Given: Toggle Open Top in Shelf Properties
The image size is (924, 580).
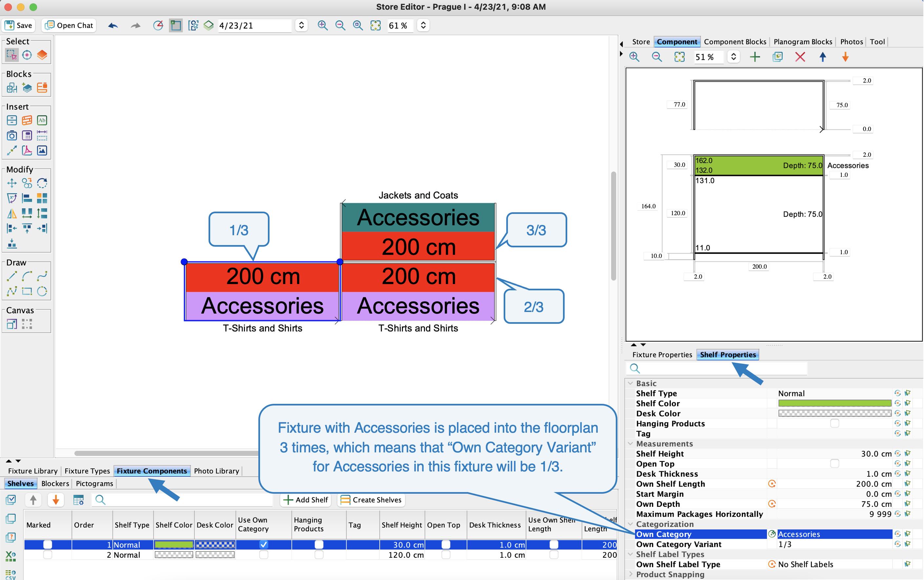Looking at the screenshot, I should (x=834, y=464).
